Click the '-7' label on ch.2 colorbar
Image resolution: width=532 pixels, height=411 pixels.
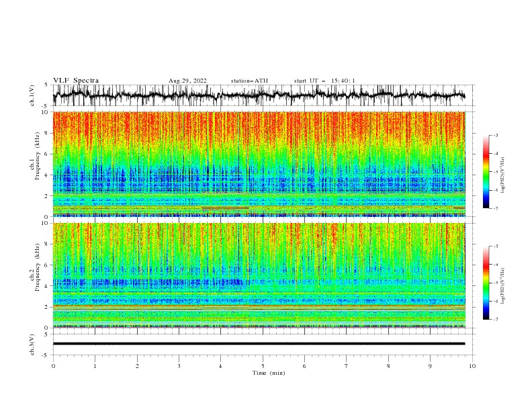click(495, 320)
